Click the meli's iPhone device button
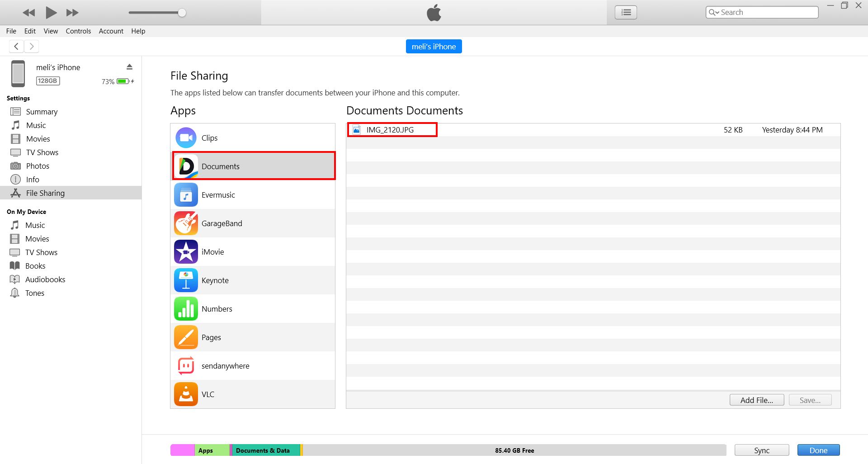 pos(434,47)
